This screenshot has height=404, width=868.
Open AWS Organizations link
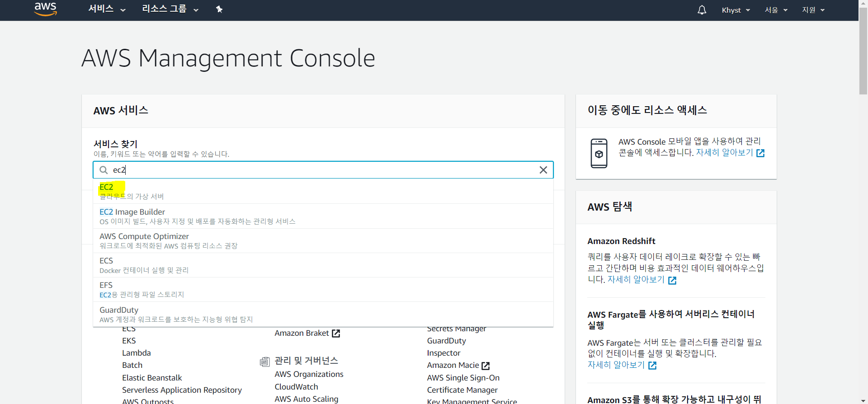309,374
